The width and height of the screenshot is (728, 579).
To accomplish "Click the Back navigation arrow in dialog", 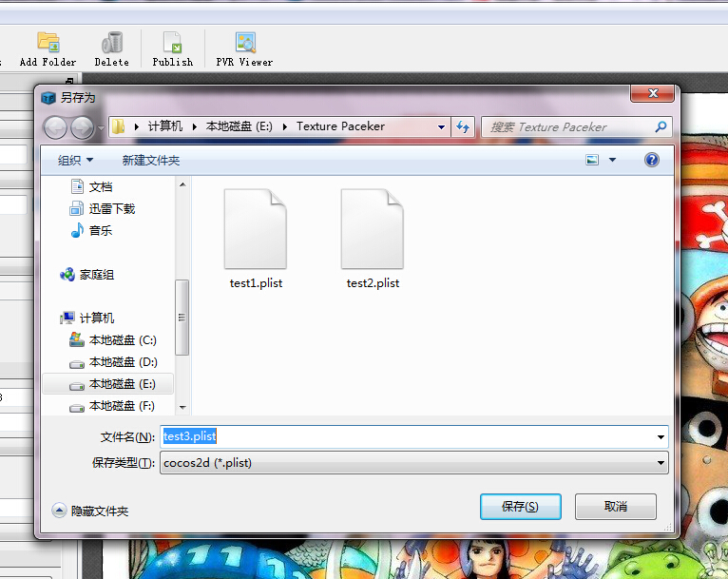I will [x=55, y=127].
